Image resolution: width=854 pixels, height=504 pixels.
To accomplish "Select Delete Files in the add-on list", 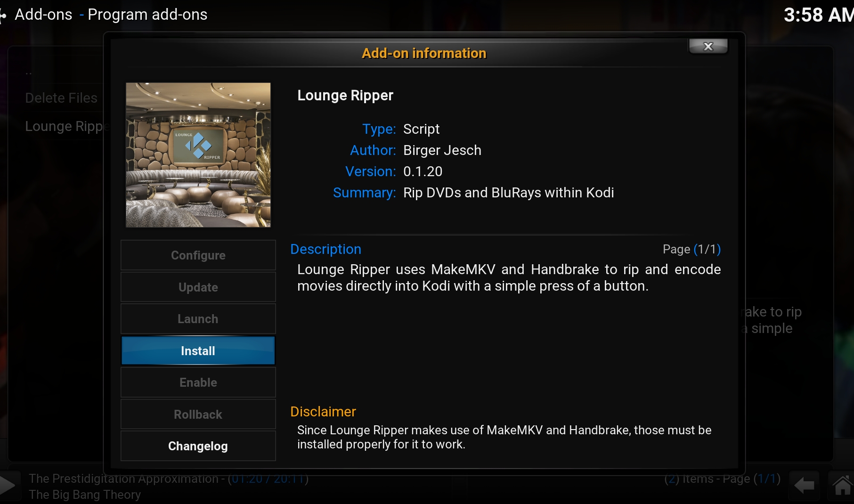I will pos(61,98).
